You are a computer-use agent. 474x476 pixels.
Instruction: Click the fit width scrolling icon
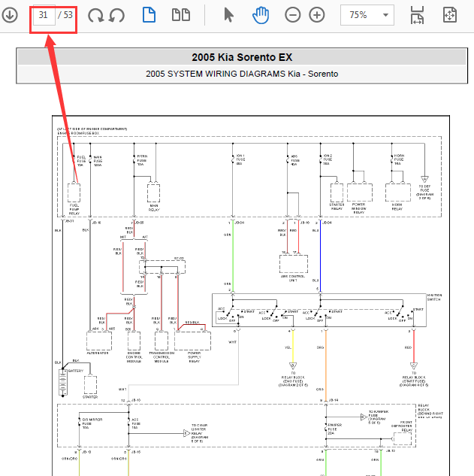pos(417,15)
